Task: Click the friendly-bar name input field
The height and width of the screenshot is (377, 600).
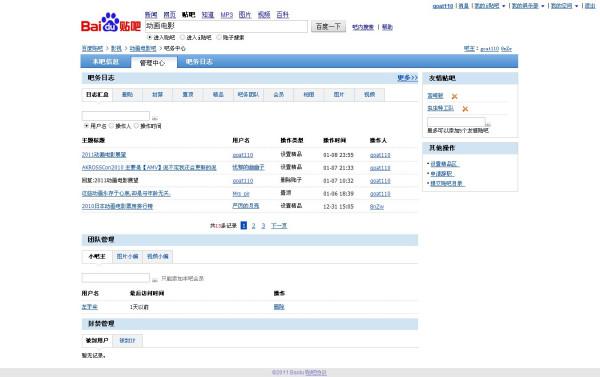Action: point(456,122)
